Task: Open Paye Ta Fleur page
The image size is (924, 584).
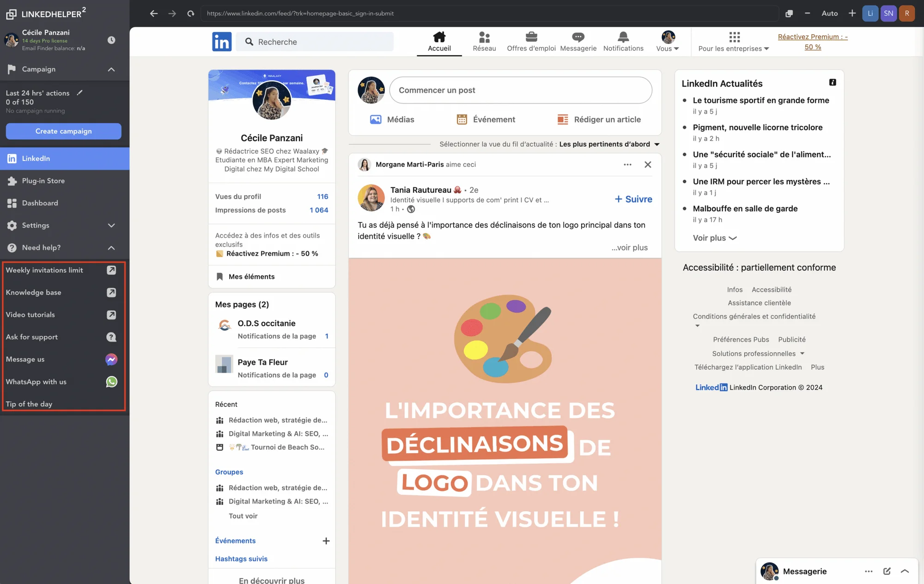Action: (262, 362)
